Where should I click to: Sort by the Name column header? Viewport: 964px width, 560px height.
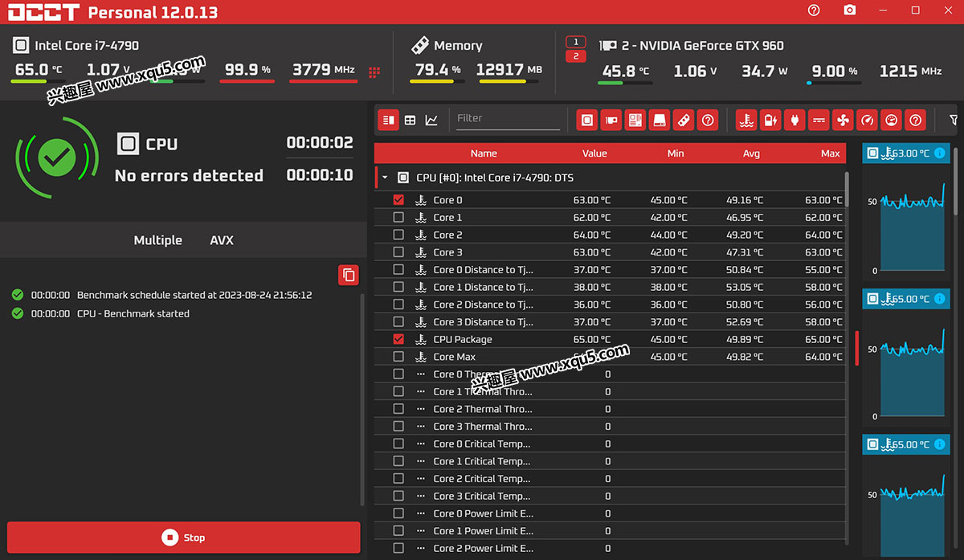(484, 153)
